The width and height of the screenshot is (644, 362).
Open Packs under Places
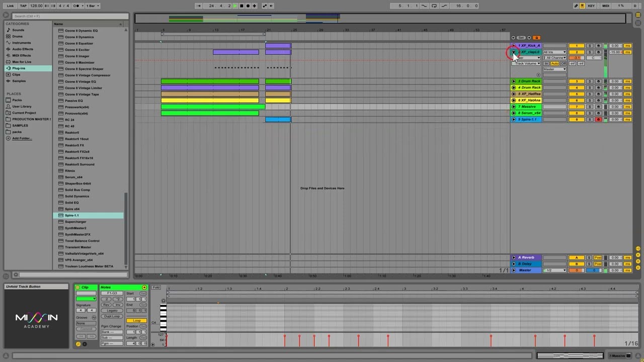click(17, 100)
